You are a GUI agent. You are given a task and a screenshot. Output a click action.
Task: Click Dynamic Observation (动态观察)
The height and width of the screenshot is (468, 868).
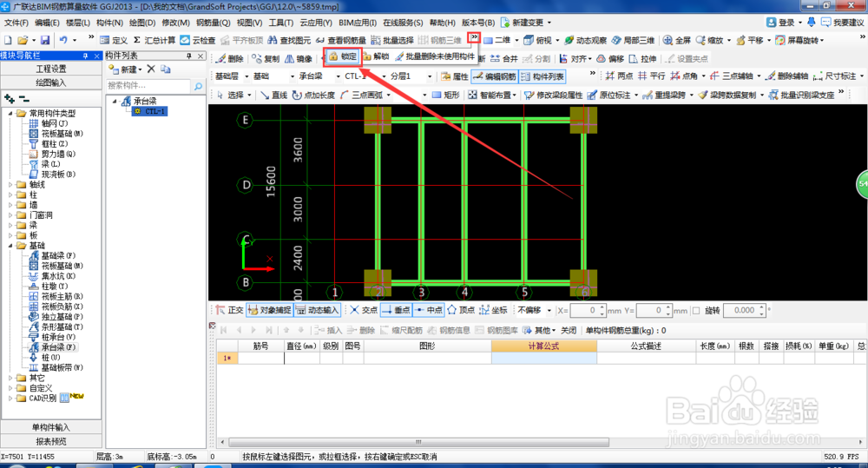pos(586,40)
